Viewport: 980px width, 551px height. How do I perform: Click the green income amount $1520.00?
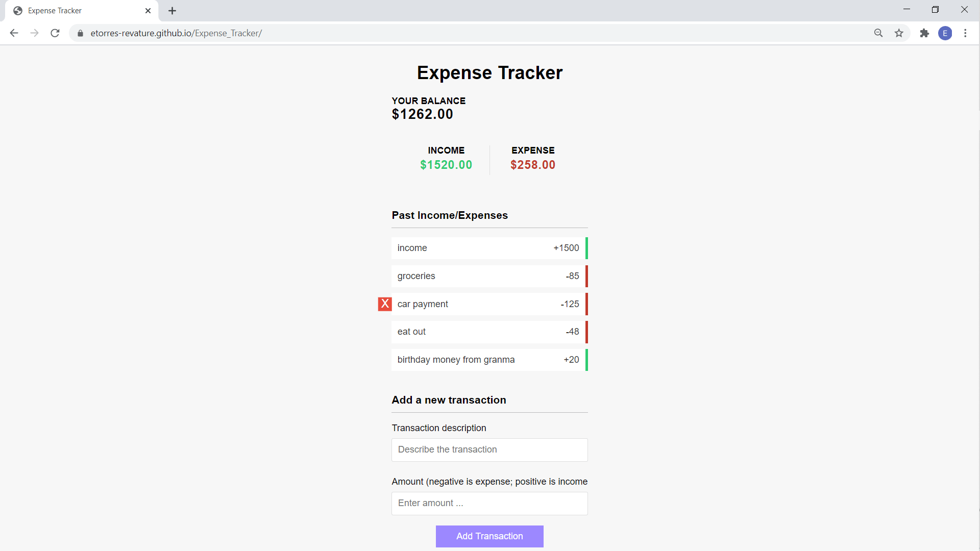point(446,165)
